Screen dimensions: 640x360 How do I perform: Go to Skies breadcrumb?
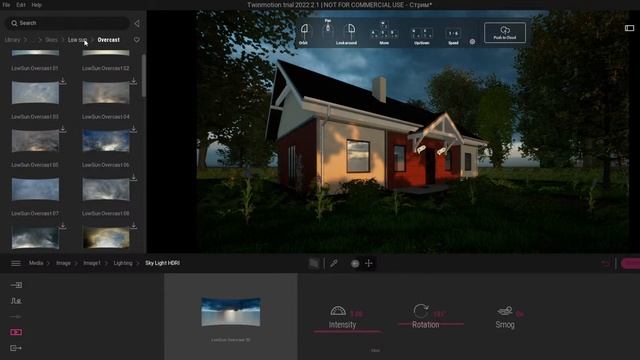point(51,40)
